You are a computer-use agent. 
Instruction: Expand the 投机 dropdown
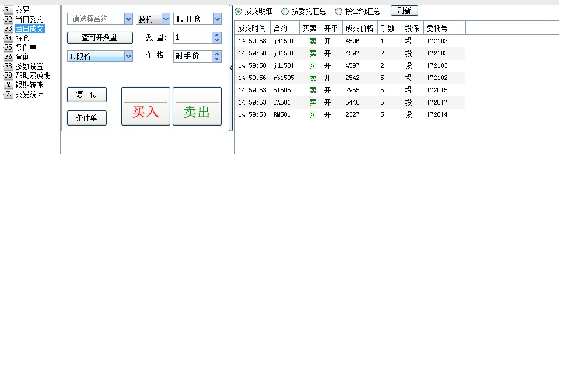pos(165,19)
